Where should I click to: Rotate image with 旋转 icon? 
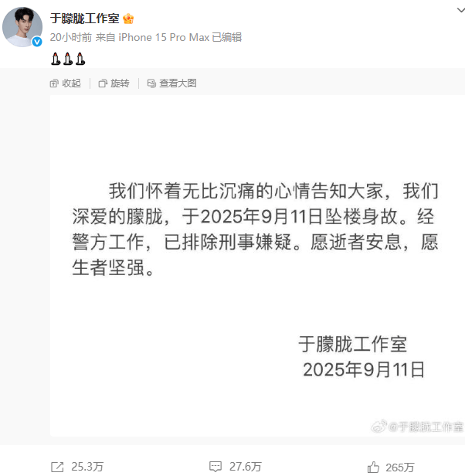tap(103, 83)
